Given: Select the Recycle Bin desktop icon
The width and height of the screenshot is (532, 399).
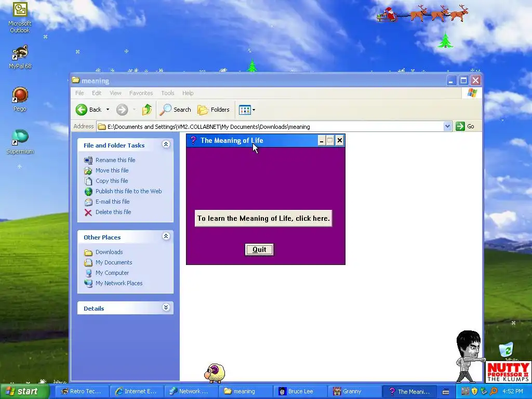Looking at the screenshot, I should point(506,351).
